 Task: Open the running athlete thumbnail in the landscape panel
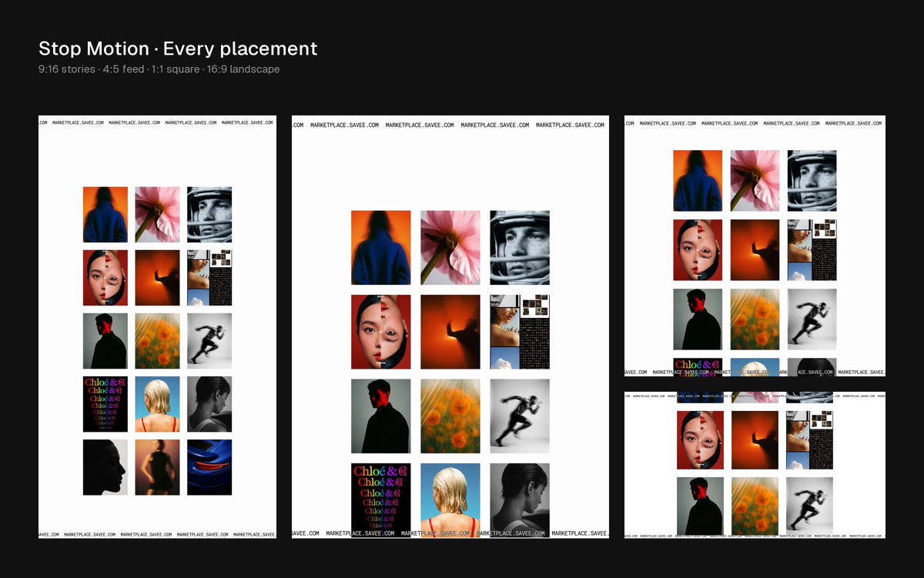click(809, 506)
